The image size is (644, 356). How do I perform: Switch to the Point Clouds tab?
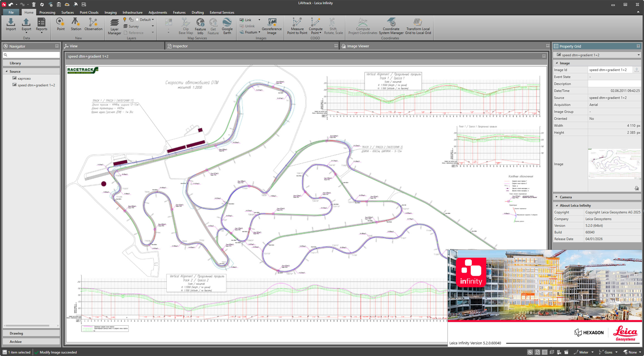[x=89, y=12]
